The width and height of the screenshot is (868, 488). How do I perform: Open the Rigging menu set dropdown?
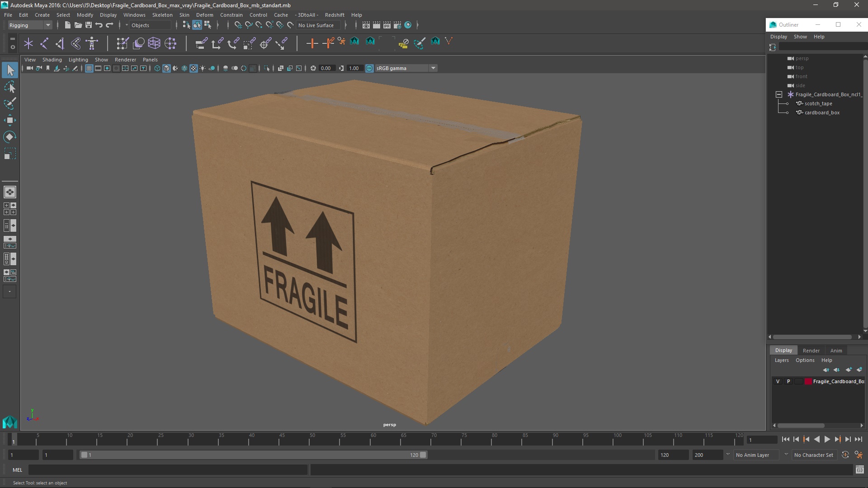click(30, 25)
